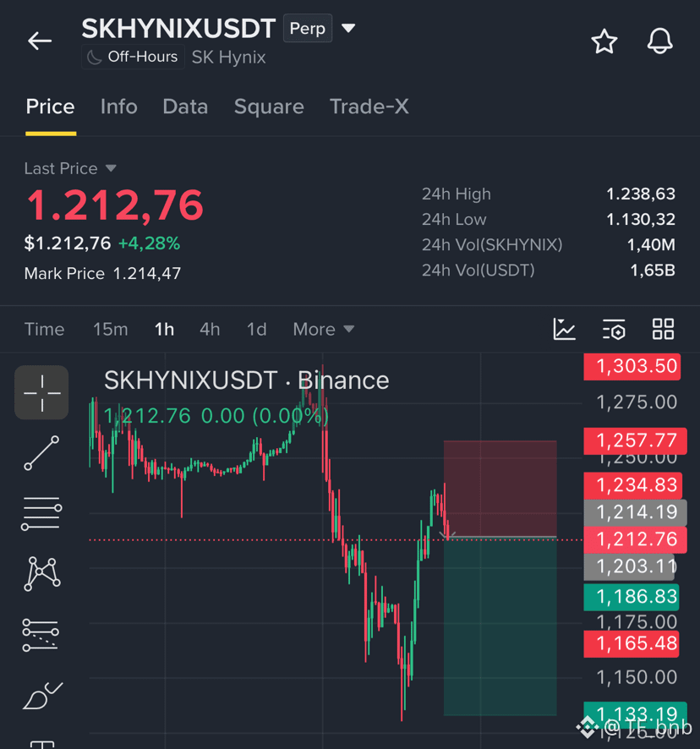Click the 24h High value 1.238,63
Image resolution: width=700 pixels, height=749 pixels.
tap(641, 194)
